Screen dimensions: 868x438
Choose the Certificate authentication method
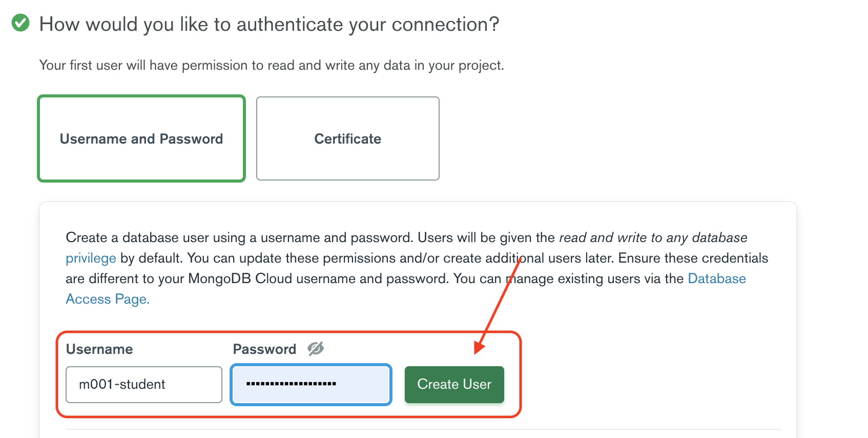[x=347, y=138]
